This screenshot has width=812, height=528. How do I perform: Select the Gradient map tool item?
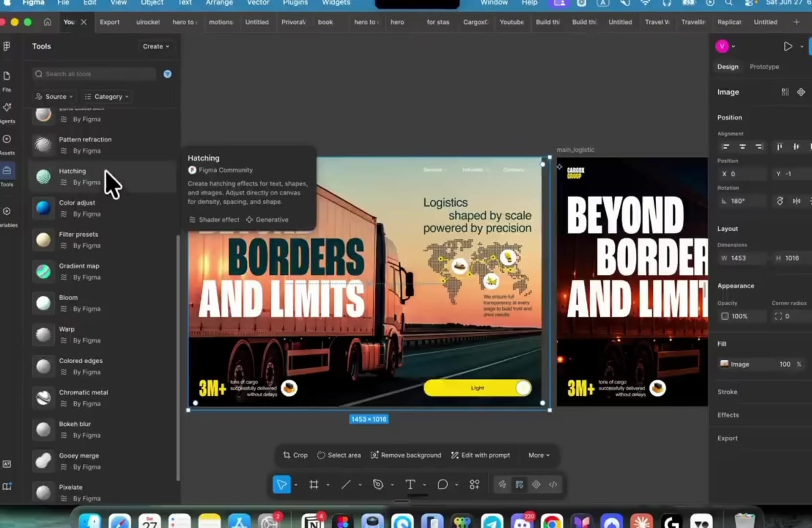[x=103, y=271]
